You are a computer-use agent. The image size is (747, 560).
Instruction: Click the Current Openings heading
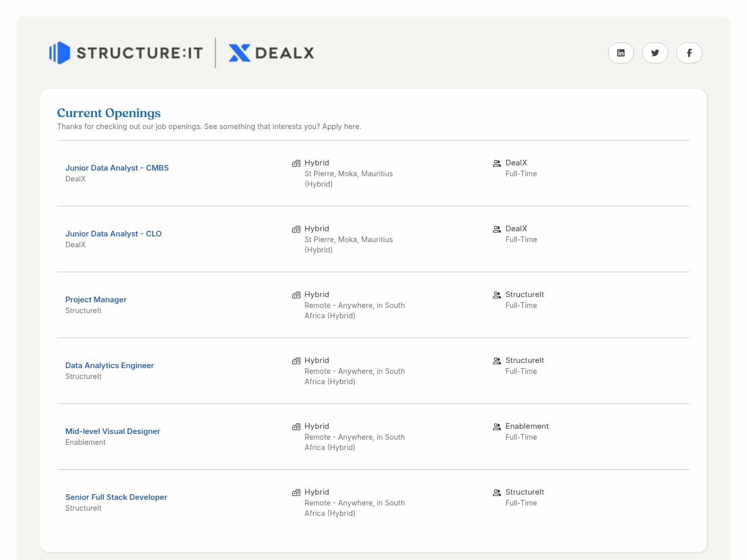(109, 113)
